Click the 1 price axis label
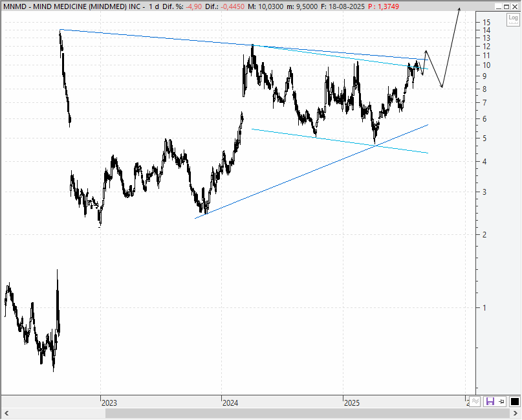 484,308
